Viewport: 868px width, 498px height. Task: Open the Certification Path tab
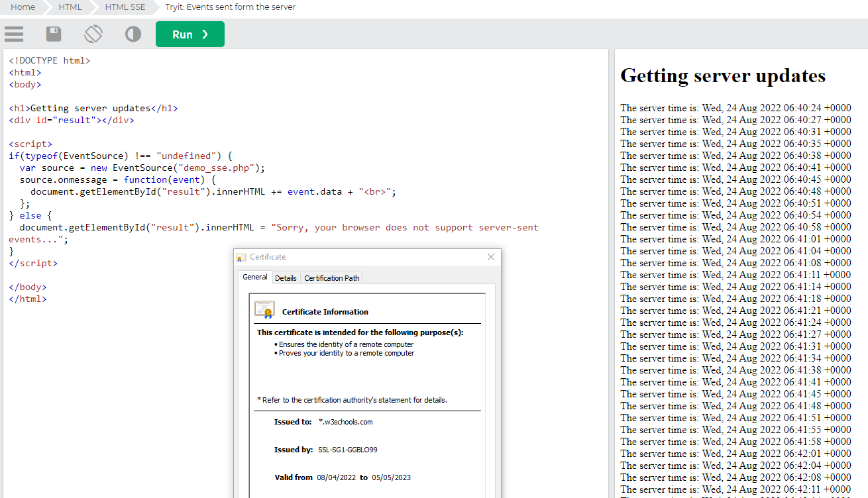[331, 278]
